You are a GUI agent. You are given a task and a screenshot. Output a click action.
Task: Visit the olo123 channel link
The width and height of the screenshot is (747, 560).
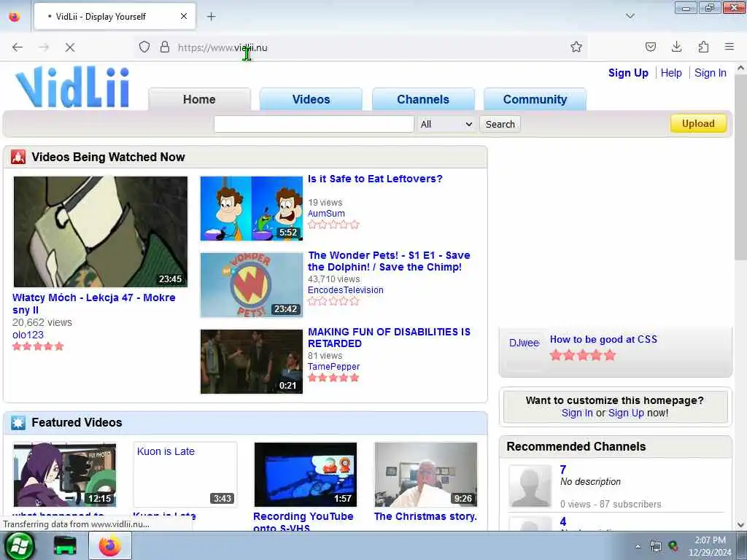pyautogui.click(x=28, y=335)
